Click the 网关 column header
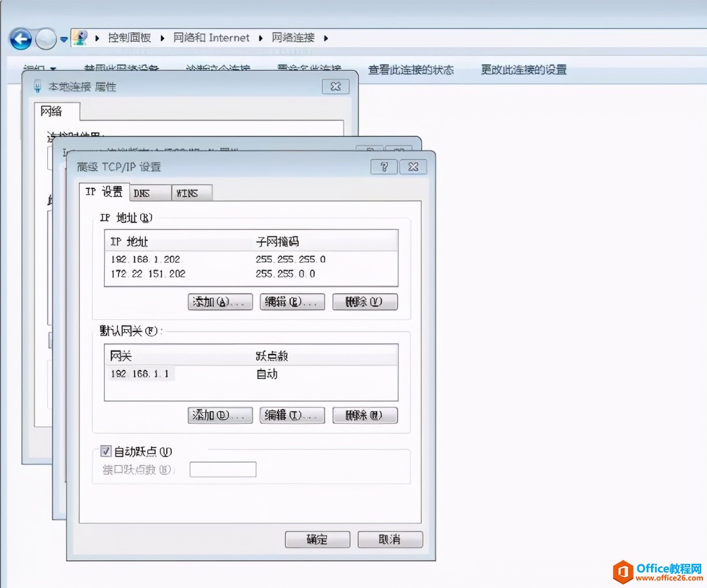This screenshot has height=588, width=707. [x=179, y=356]
